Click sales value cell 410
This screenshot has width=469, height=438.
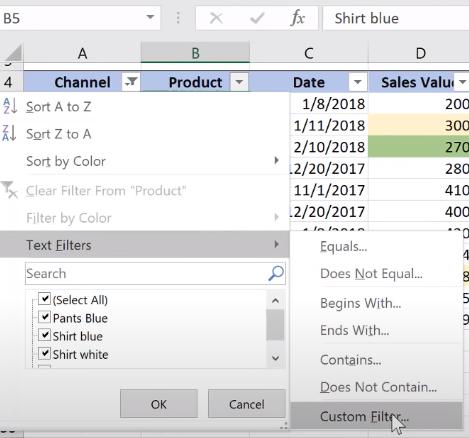tap(419, 190)
